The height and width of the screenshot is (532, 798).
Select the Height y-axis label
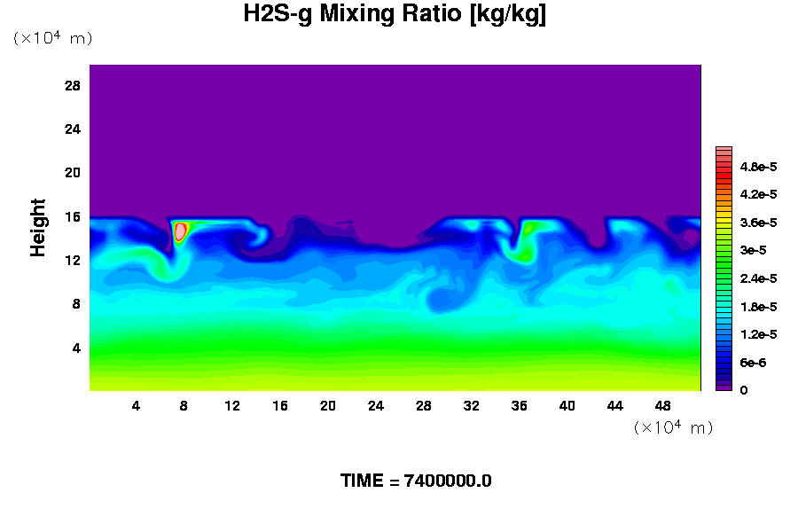(38, 228)
